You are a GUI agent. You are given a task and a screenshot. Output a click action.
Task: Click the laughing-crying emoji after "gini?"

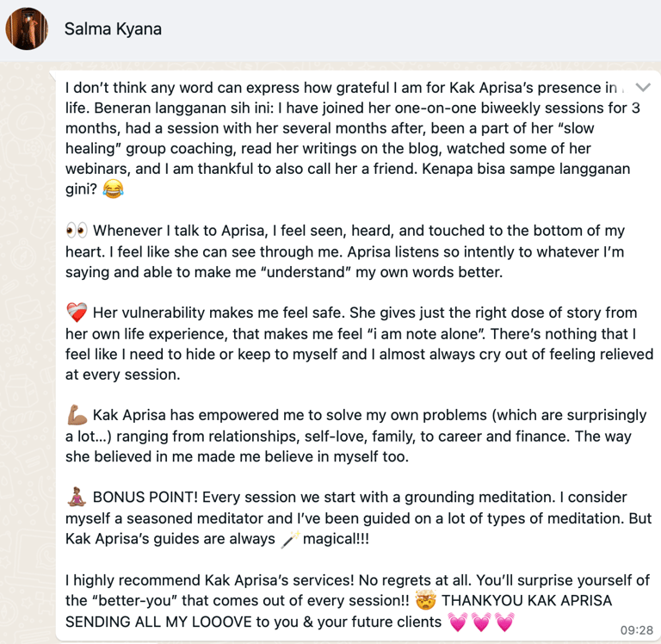[112, 189]
